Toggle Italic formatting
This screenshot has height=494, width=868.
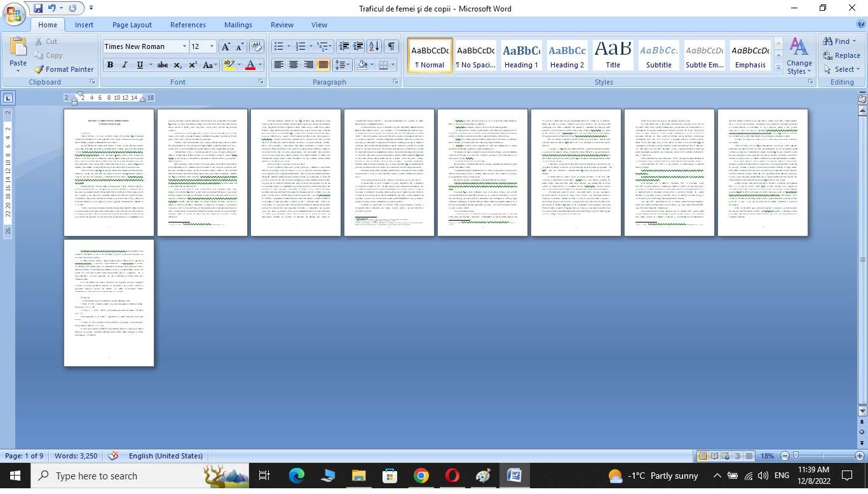[125, 65]
